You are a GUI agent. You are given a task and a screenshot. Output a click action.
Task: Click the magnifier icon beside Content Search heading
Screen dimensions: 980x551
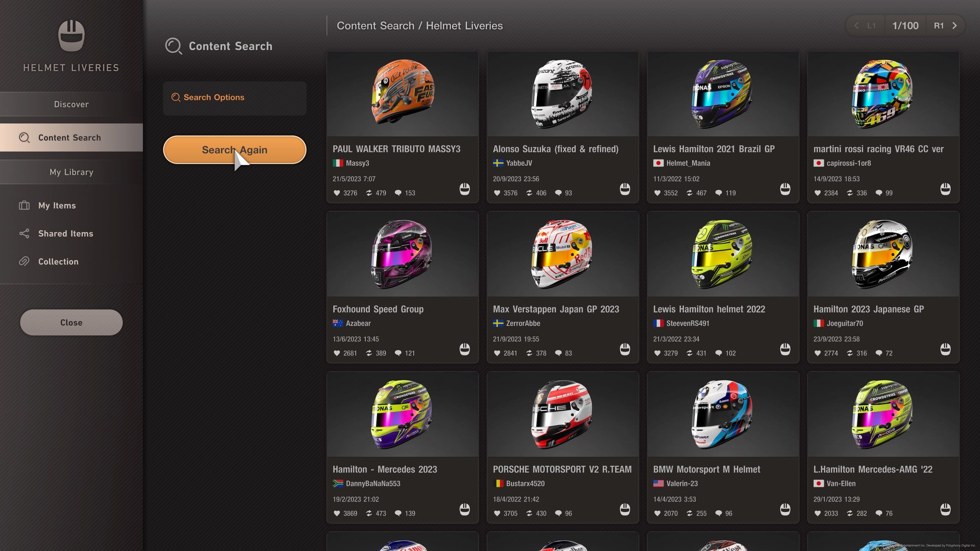point(174,46)
